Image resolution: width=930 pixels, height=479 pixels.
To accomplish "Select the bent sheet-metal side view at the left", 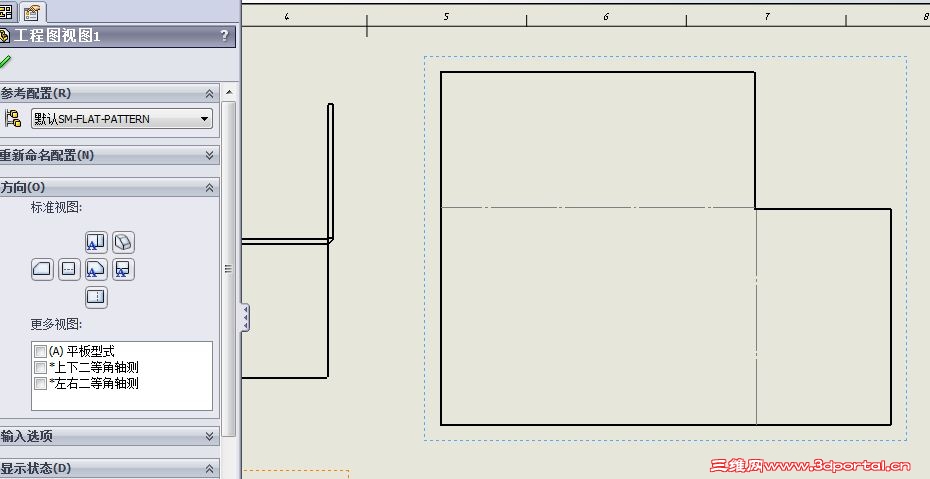I will click(288, 241).
